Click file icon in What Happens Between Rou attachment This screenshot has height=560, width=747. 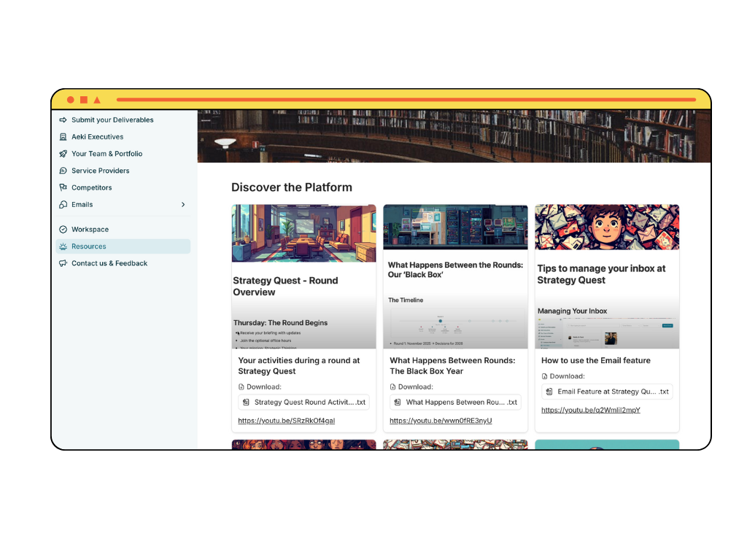tap(398, 402)
